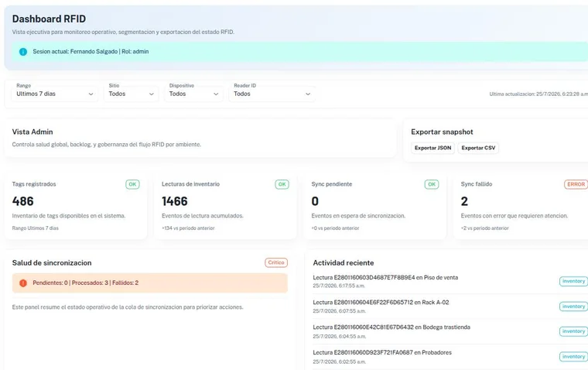The image size is (588, 370).
Task: Click the Salud de sincronizacion heading
Action: pos(52,263)
